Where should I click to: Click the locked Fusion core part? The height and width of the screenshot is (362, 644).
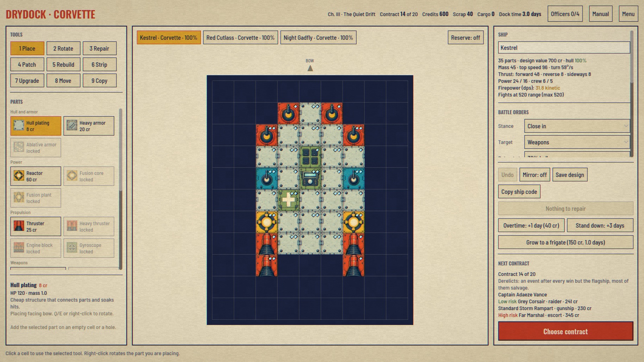(x=89, y=176)
